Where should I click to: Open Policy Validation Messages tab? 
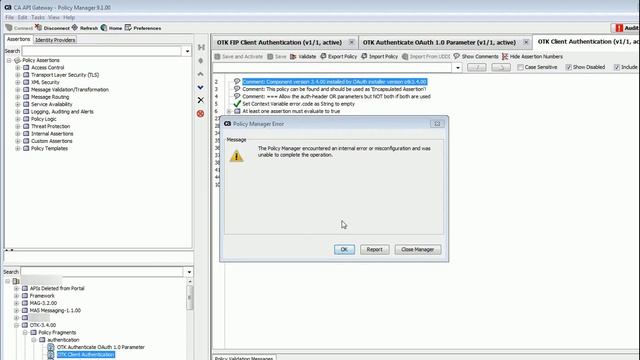pyautogui.click(x=244, y=358)
